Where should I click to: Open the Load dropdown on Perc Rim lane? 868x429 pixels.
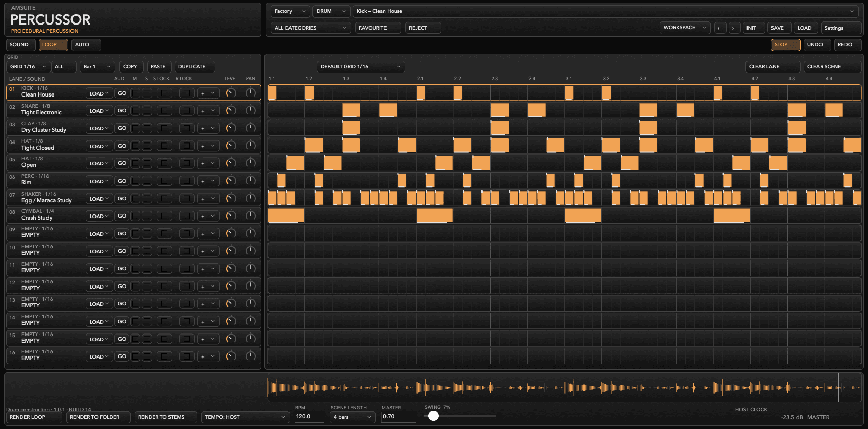tap(99, 181)
